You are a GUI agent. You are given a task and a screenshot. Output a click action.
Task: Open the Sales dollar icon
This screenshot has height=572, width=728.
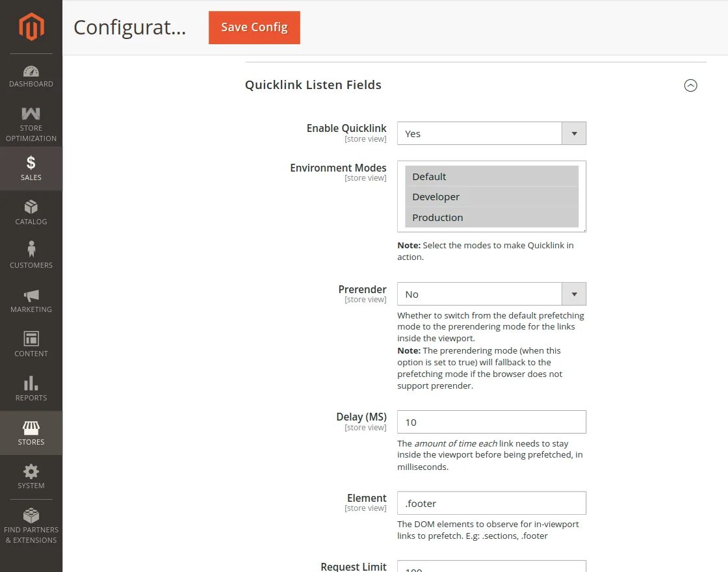[x=31, y=162]
